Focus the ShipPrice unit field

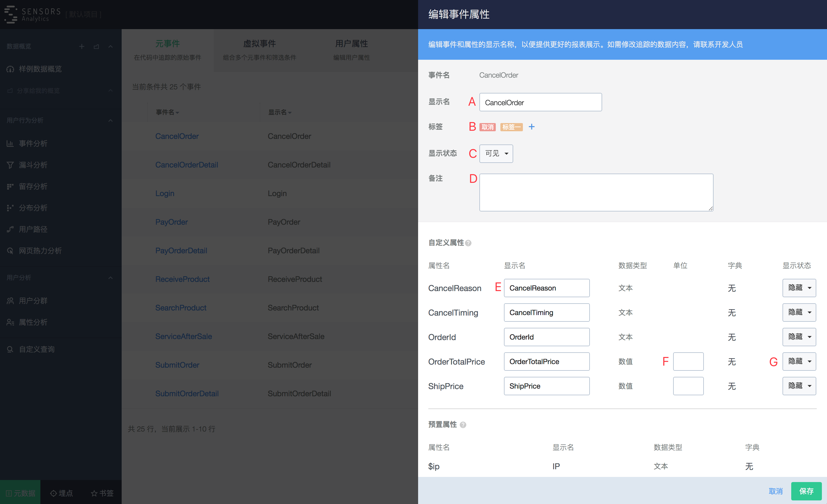[688, 386]
